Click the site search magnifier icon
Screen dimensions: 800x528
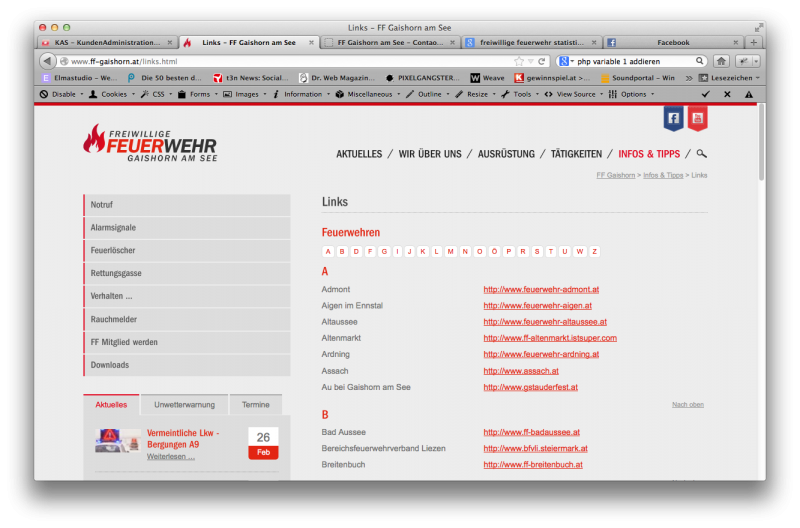coord(702,154)
